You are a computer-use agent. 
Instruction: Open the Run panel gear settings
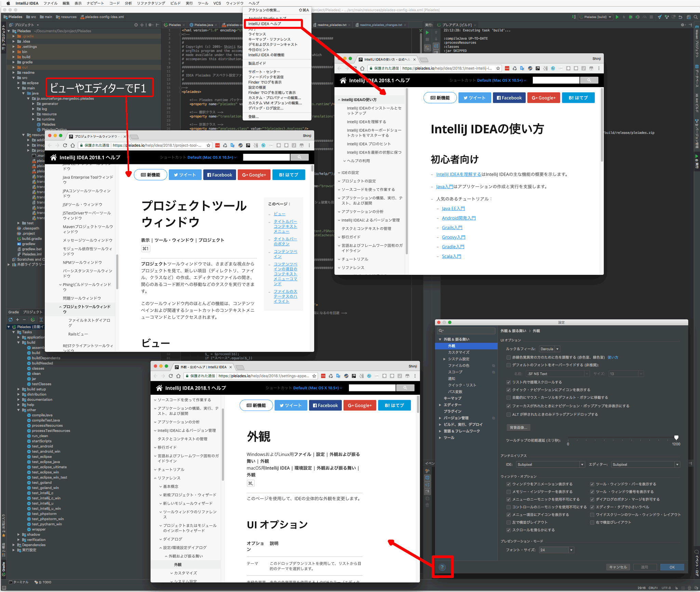(x=683, y=25)
